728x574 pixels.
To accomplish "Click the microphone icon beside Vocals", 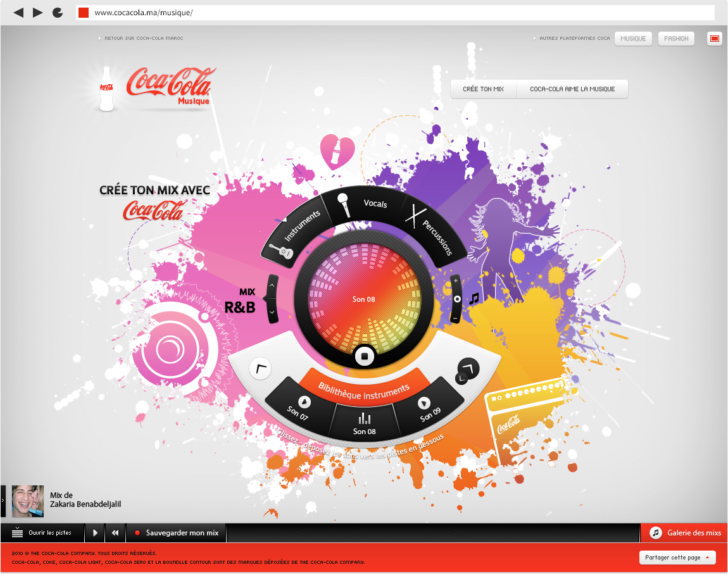I will [344, 204].
